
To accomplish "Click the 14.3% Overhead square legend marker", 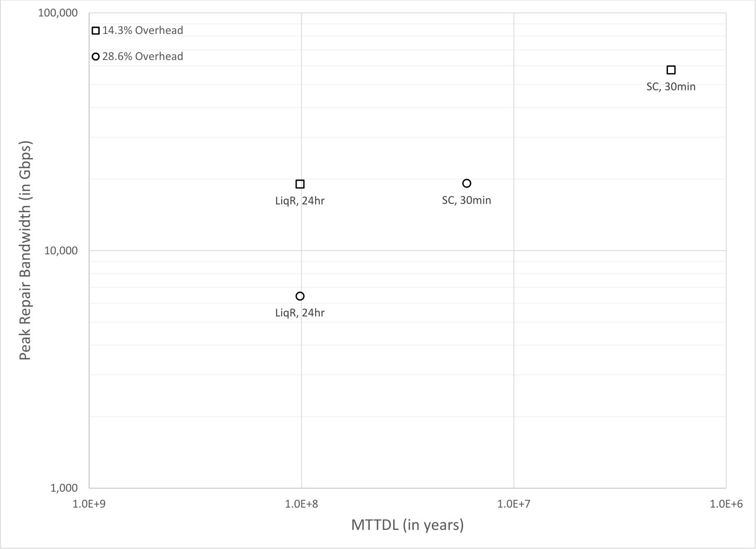I will (95, 31).
